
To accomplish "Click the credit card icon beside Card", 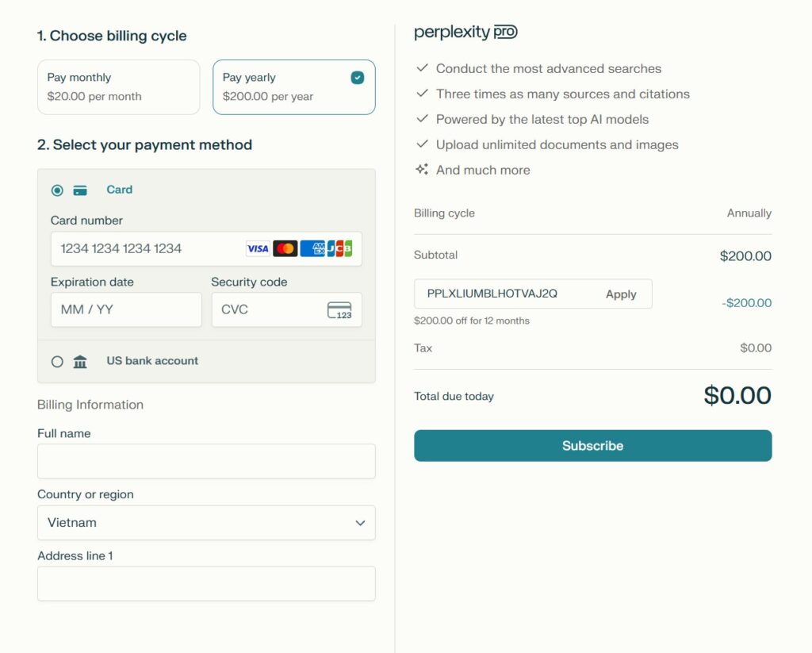I will (80, 190).
